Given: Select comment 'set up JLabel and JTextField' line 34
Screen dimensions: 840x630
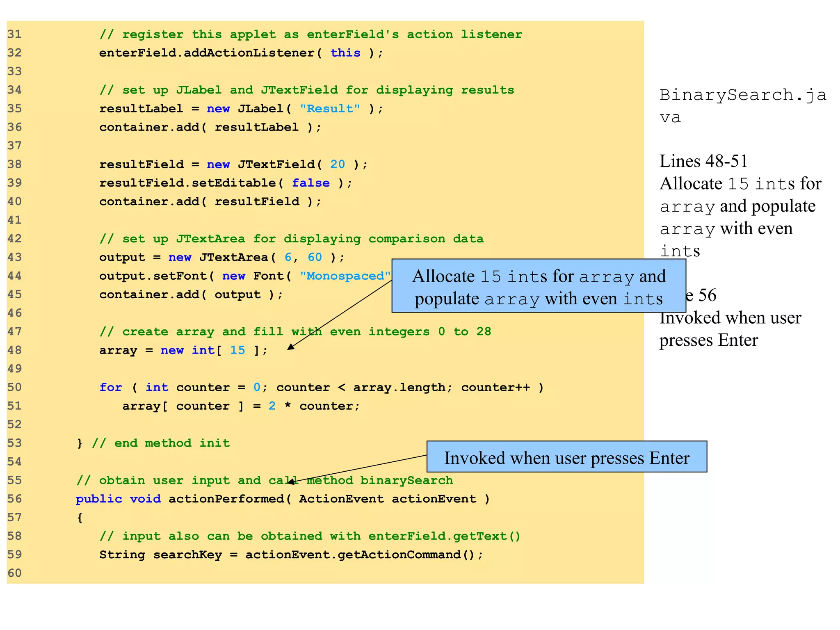Looking at the screenshot, I should (307, 90).
